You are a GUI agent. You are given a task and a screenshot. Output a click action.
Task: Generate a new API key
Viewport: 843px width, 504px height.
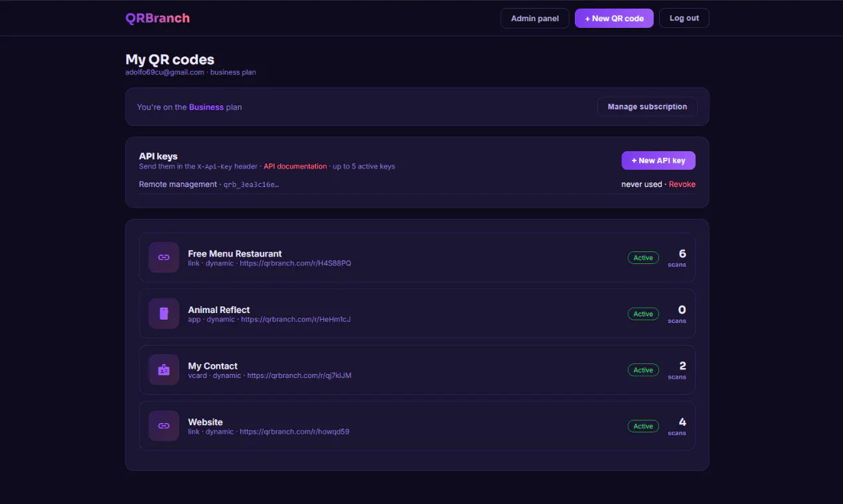point(658,160)
